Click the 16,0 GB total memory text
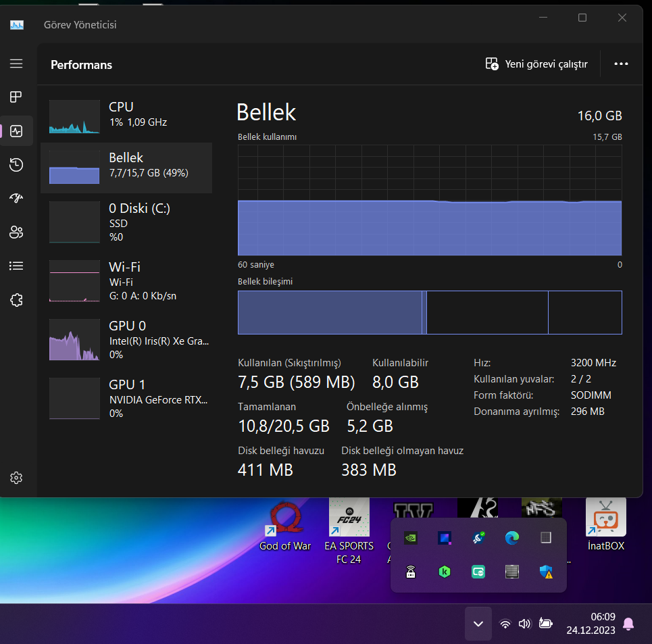 coord(599,116)
